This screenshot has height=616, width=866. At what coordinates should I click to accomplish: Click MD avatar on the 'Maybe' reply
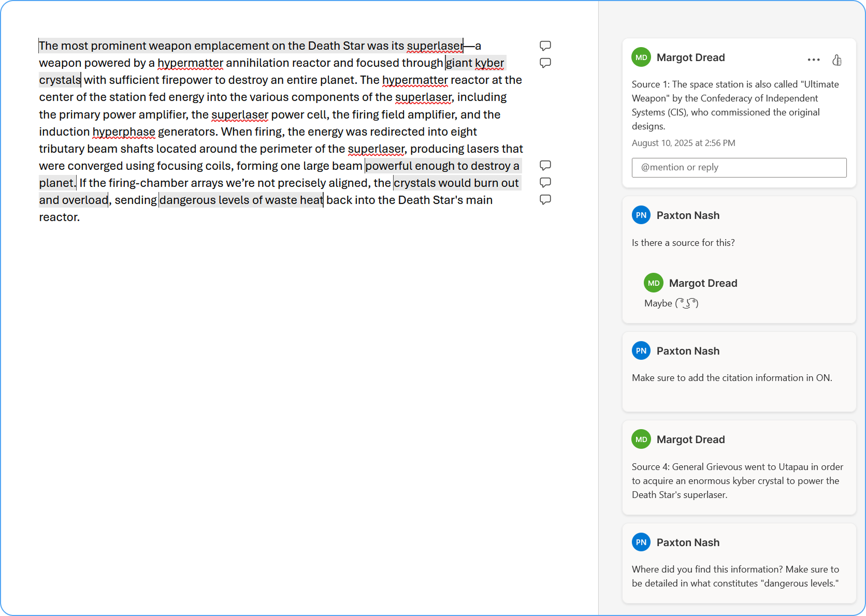pyautogui.click(x=654, y=283)
